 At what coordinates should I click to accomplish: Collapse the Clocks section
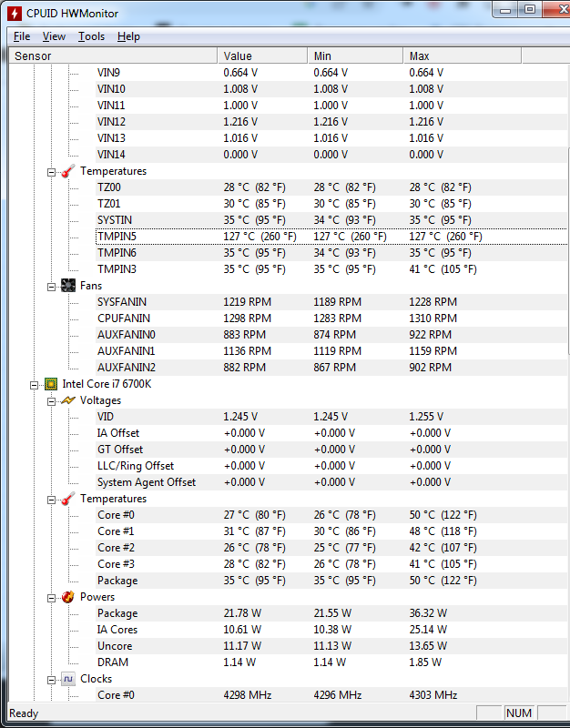pos(51,680)
